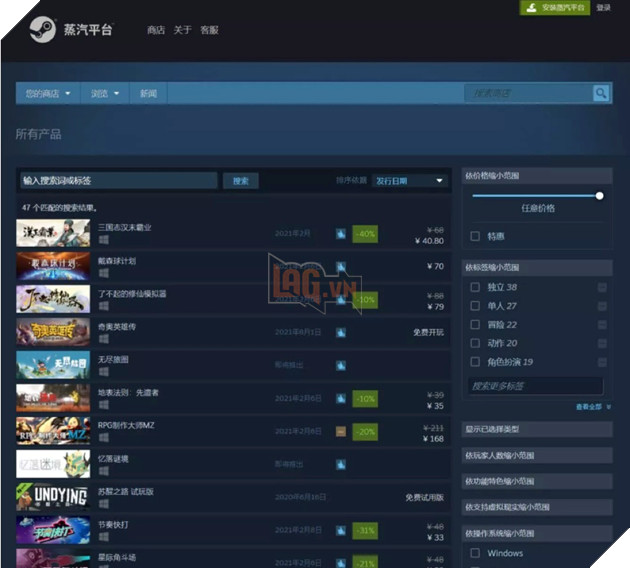Click the store search box in nav bar

click(529, 93)
